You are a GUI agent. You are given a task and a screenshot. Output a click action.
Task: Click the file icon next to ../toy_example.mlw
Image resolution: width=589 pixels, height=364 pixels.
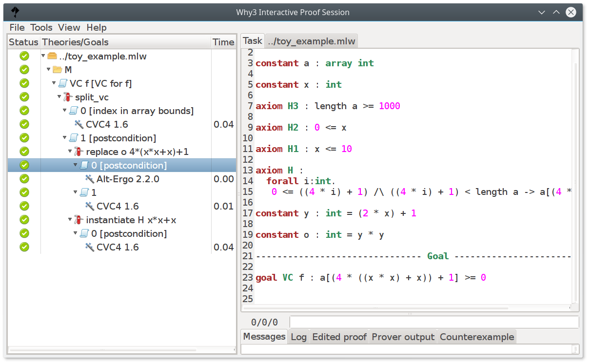click(52, 56)
